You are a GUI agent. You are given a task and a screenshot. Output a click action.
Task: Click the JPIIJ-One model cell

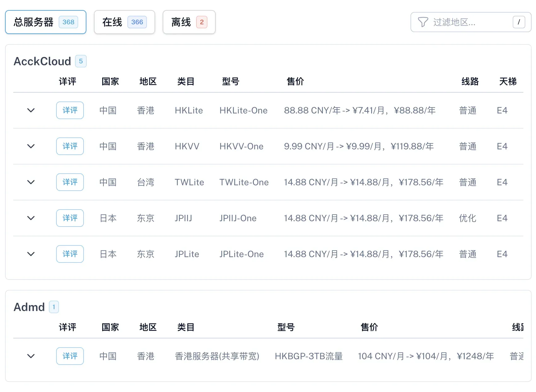238,218
